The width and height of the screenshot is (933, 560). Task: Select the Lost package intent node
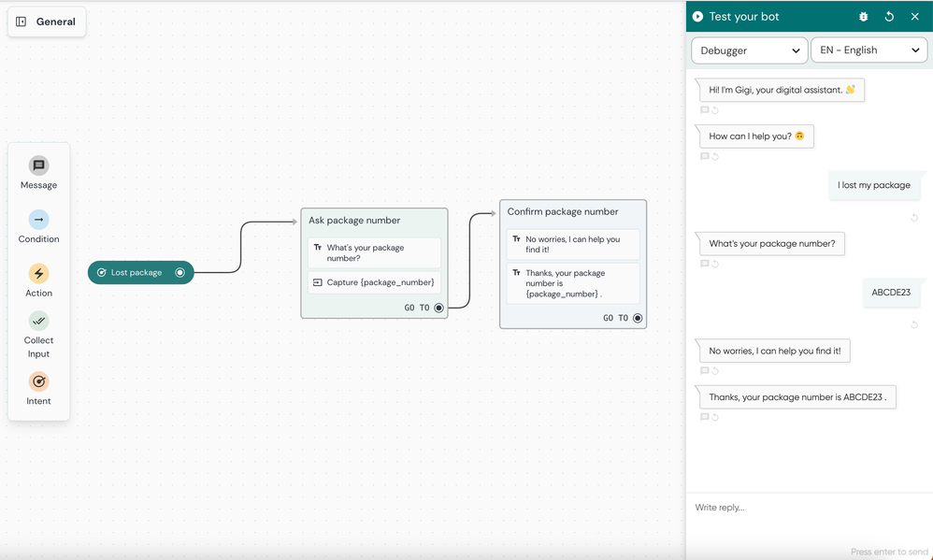(x=141, y=273)
